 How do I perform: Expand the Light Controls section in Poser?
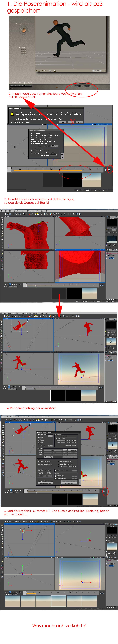[x=17, y=24]
